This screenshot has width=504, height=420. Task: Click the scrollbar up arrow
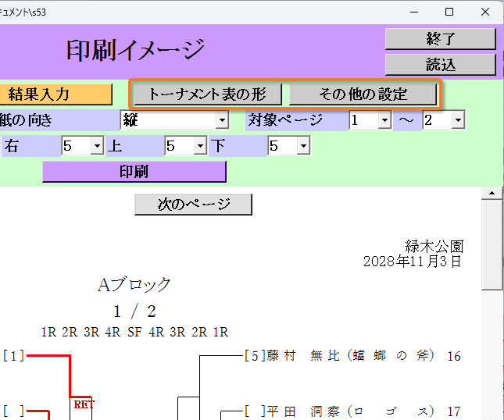(491, 193)
